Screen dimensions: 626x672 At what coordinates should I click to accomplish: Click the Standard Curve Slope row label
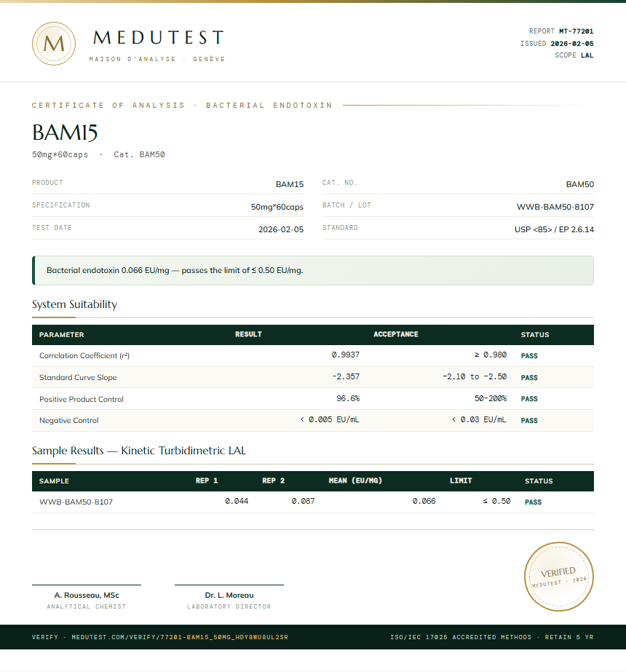78,378
